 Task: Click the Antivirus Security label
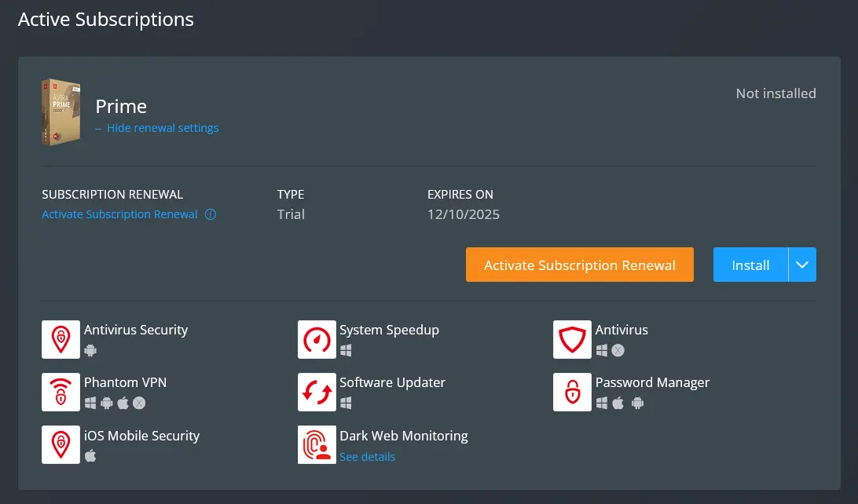(136, 331)
